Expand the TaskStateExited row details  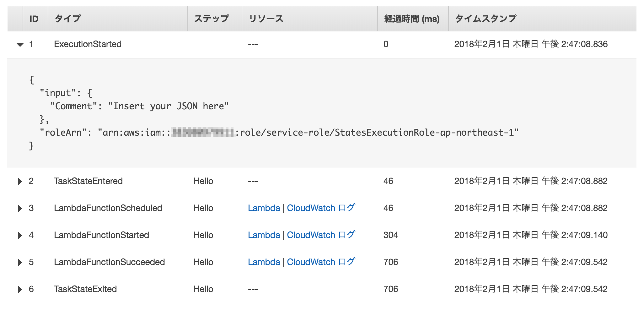20,289
